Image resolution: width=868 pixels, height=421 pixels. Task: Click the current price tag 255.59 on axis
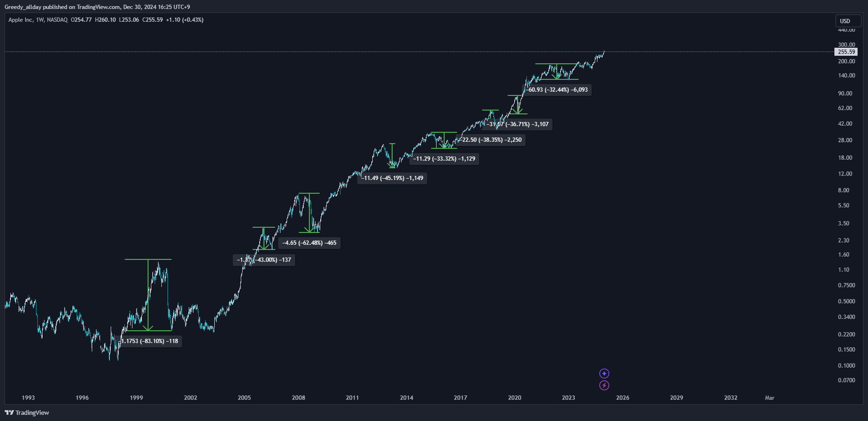846,52
